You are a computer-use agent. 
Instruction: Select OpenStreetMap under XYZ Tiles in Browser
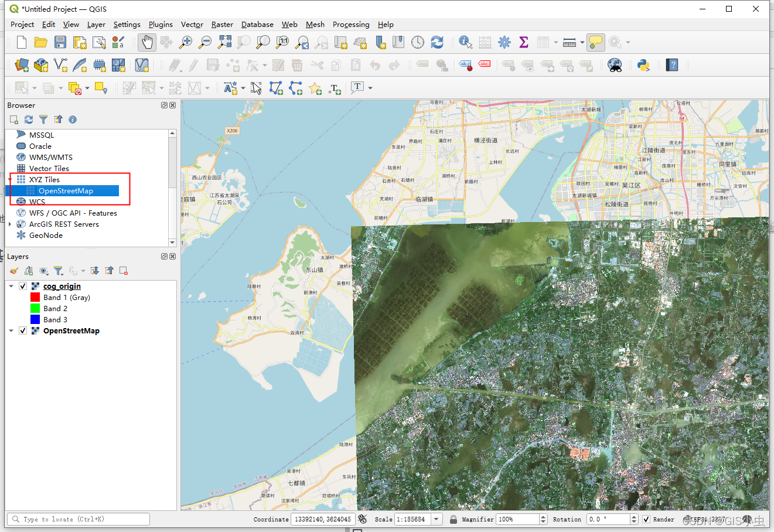66,191
